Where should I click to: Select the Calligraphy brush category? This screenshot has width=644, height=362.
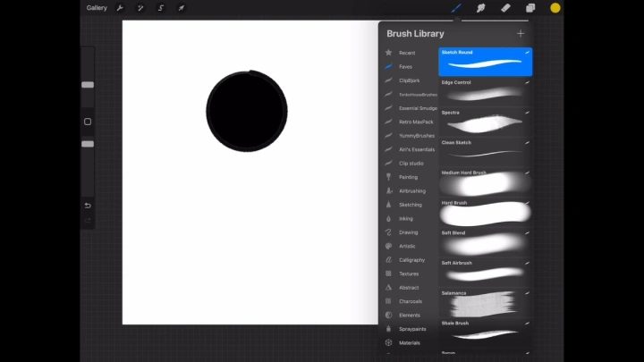click(x=411, y=260)
